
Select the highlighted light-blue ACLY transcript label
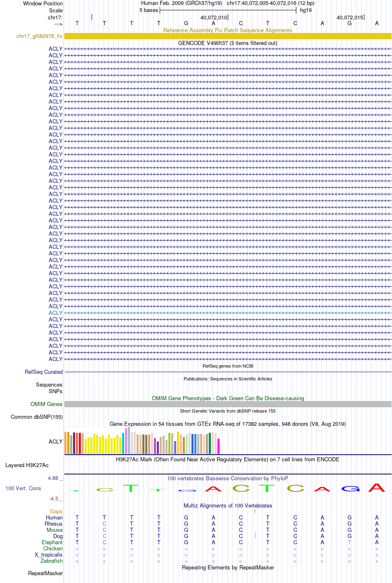tap(56, 313)
